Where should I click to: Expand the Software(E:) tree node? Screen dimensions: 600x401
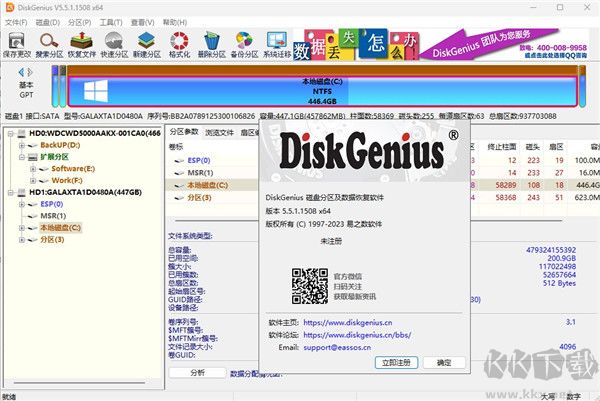(33, 169)
